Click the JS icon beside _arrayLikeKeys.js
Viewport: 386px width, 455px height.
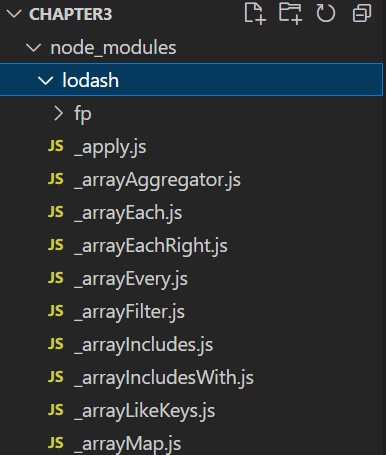click(x=56, y=410)
